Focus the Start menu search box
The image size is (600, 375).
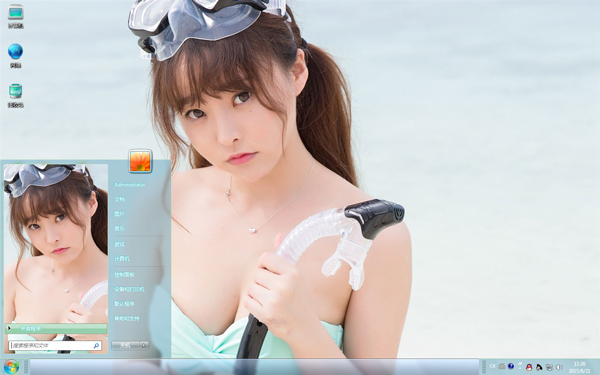[55, 346]
